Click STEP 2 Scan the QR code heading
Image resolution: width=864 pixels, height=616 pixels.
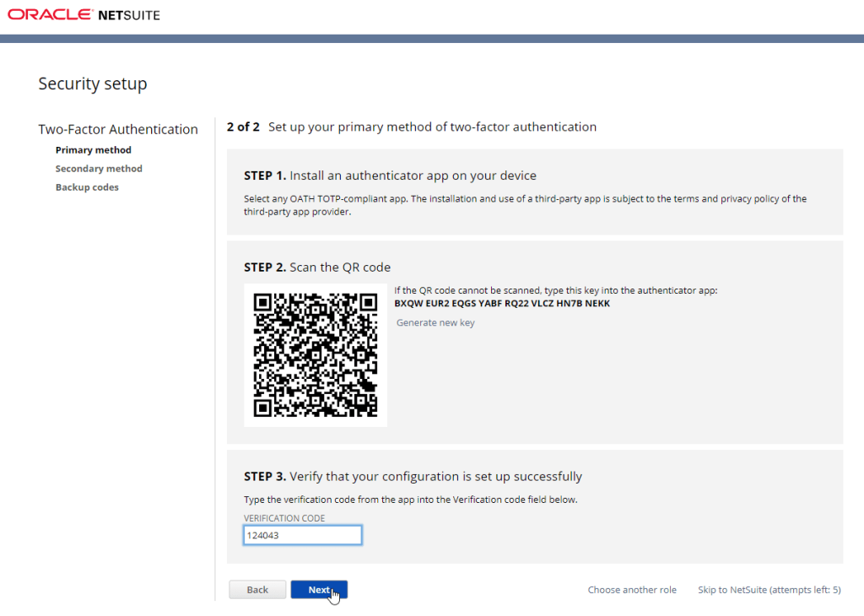317,267
